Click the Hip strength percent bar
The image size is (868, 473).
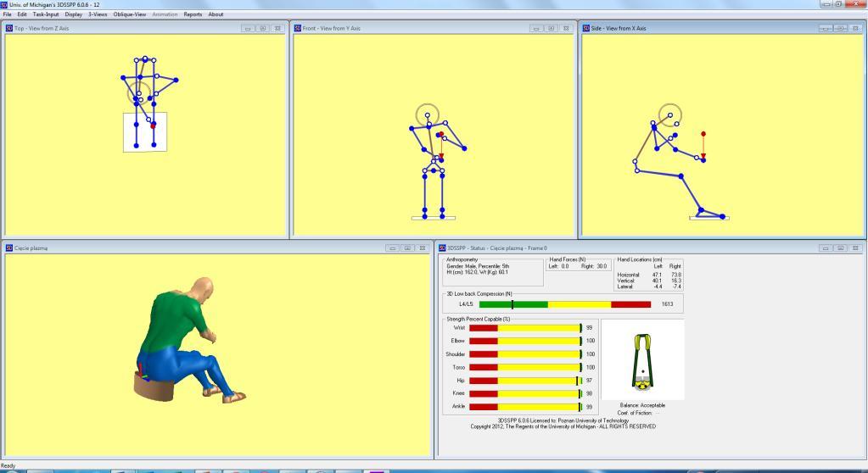coord(525,381)
